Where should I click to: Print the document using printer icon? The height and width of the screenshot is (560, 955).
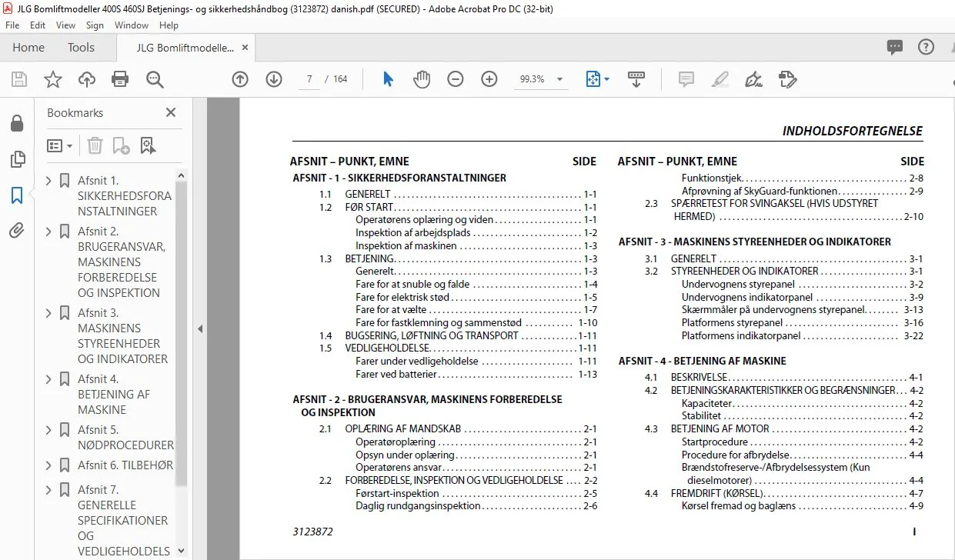click(x=120, y=79)
